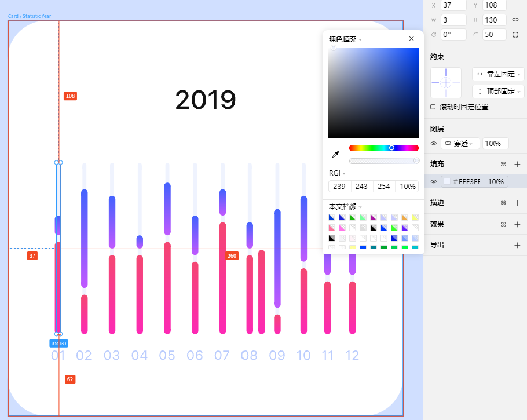Select the orange document color swatch
This screenshot has width=527, height=420.
click(x=405, y=217)
